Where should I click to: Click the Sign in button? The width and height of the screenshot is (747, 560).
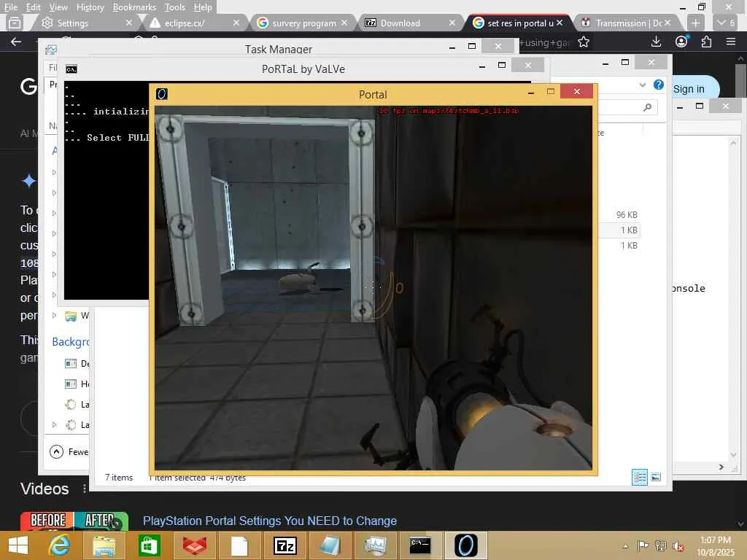pos(689,89)
